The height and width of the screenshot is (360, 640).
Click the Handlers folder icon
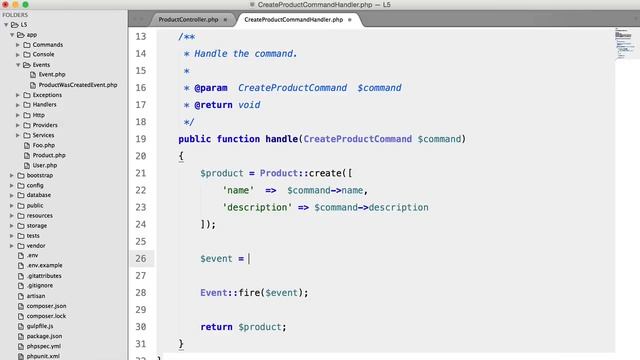[27, 105]
